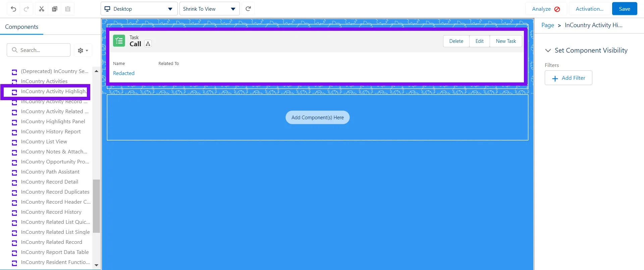
Task: Click the hierarchy icon next to Call
Action: click(x=148, y=44)
